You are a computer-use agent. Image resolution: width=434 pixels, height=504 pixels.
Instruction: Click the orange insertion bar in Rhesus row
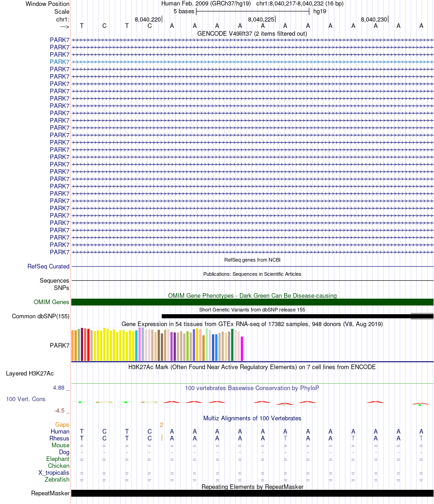(162, 438)
